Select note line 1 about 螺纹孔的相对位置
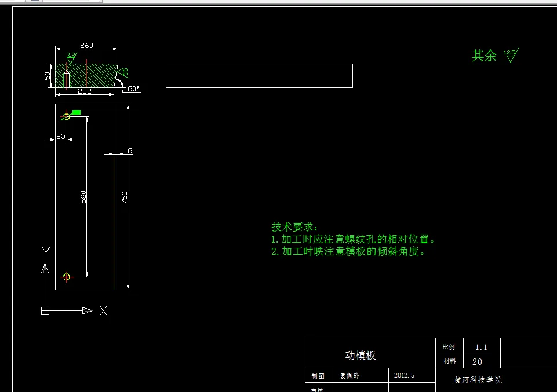Viewport: 557px width, 392px height. (353, 239)
